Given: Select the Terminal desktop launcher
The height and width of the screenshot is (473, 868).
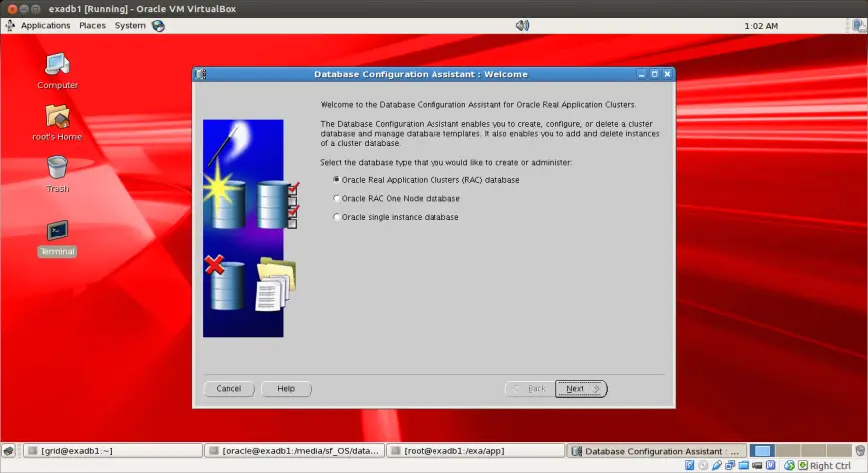Looking at the screenshot, I should click(x=57, y=231).
